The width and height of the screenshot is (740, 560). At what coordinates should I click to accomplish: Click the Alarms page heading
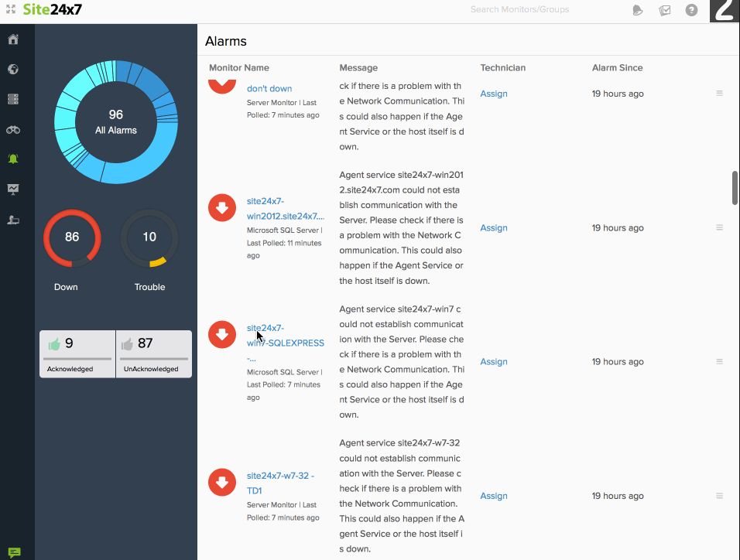[x=225, y=41]
